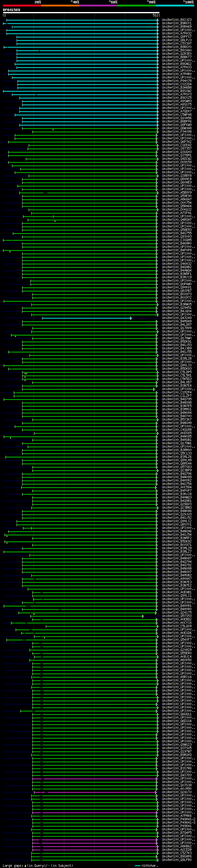197x868 pixels.
Task: Click label UniRef100_C0Z2D4
Action: (177, 84)
